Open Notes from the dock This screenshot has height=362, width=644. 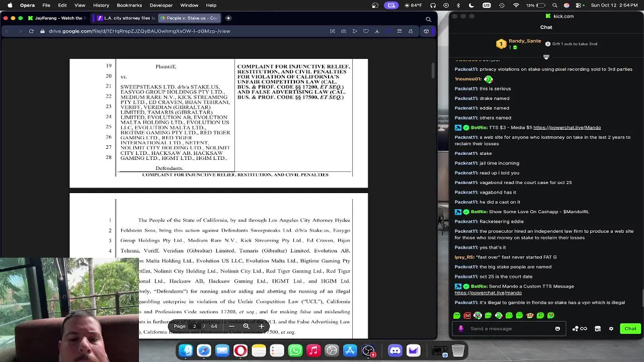pos(259,350)
